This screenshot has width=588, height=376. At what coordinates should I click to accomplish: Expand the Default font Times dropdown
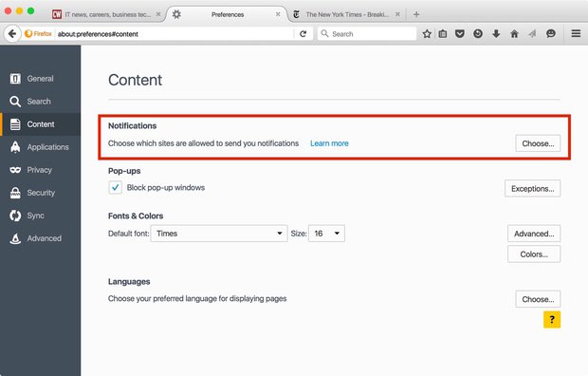219,234
